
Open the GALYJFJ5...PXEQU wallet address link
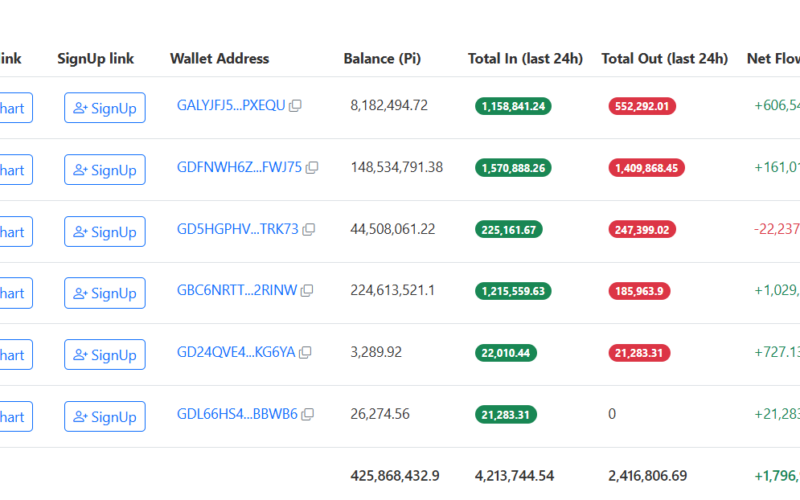[230, 106]
